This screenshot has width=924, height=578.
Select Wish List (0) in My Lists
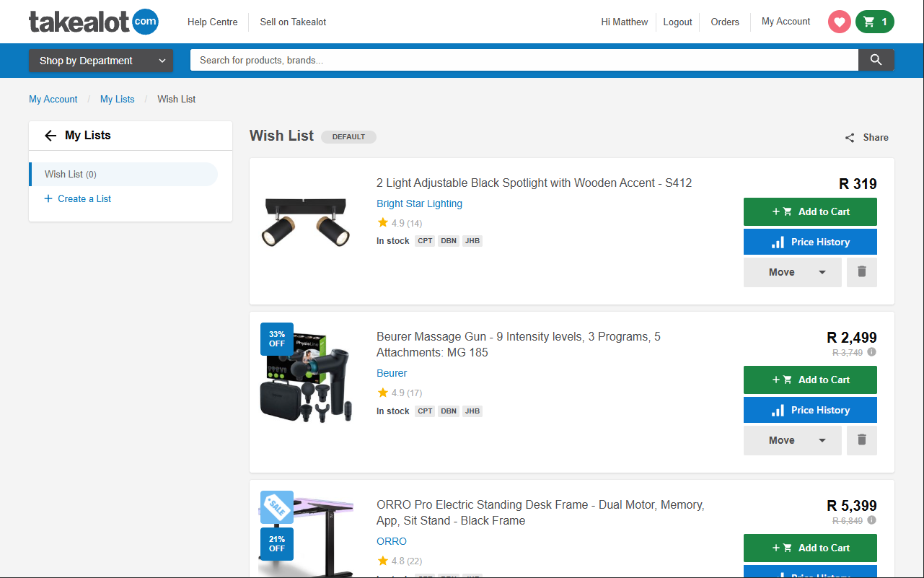(123, 174)
